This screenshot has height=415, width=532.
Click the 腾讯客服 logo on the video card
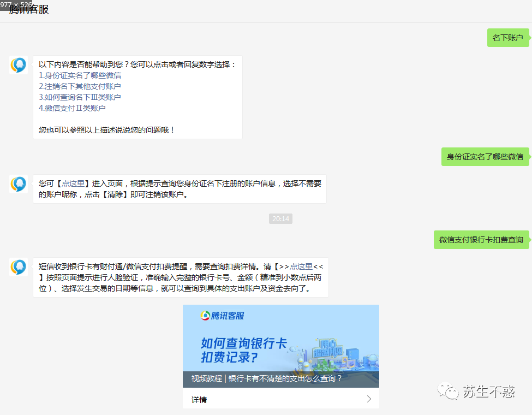click(x=222, y=316)
